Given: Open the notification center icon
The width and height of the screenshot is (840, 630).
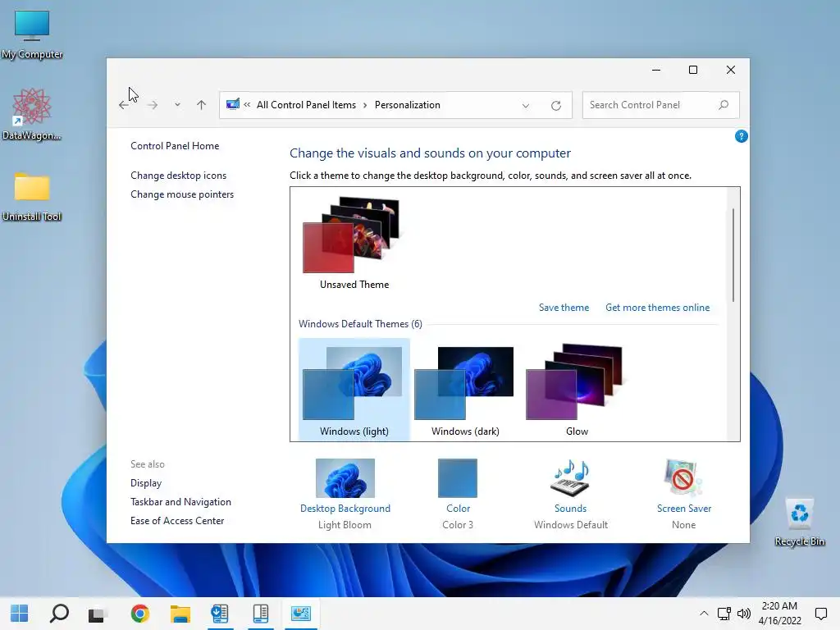Looking at the screenshot, I should (820, 614).
